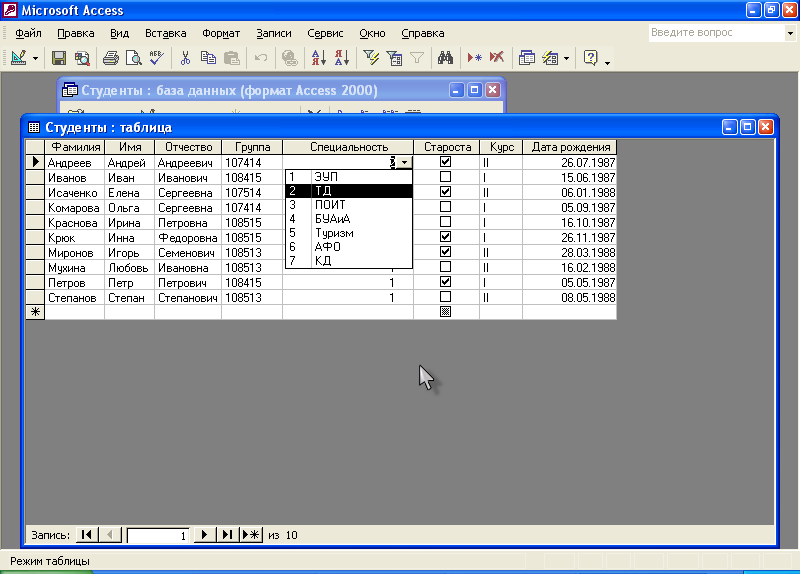Sort descending Я-А icon
The width and height of the screenshot is (800, 574).
(x=342, y=58)
